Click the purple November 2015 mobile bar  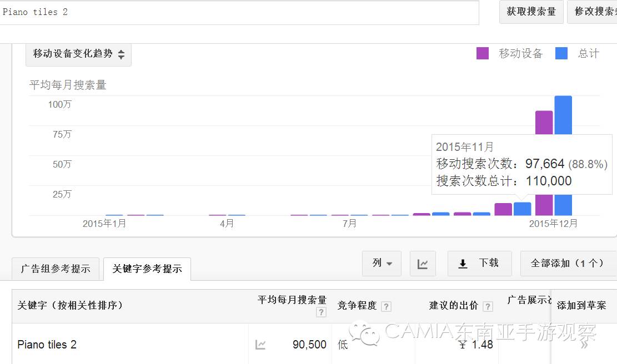point(503,210)
